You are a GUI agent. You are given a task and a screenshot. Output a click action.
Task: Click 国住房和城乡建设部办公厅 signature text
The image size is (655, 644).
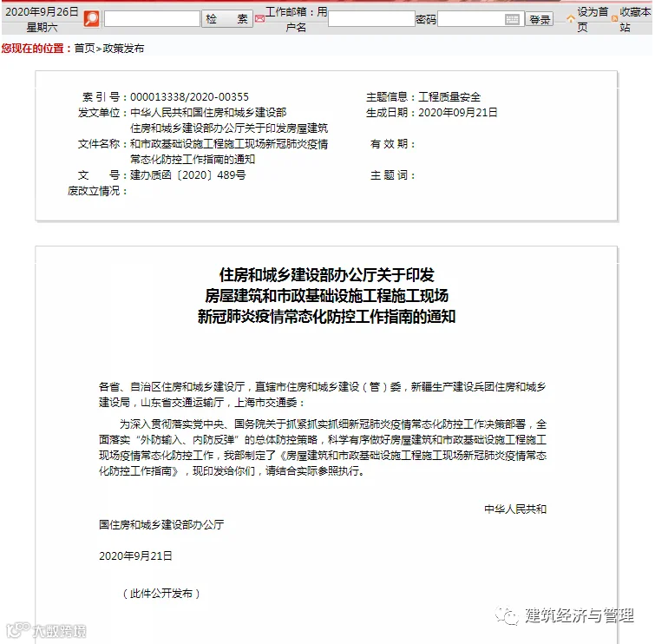pyautogui.click(x=161, y=525)
